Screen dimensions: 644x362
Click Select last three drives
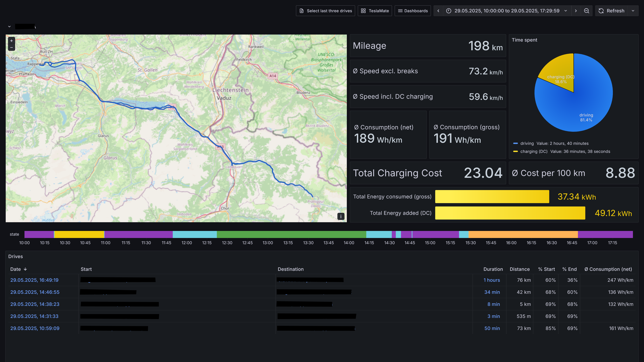[x=326, y=11]
